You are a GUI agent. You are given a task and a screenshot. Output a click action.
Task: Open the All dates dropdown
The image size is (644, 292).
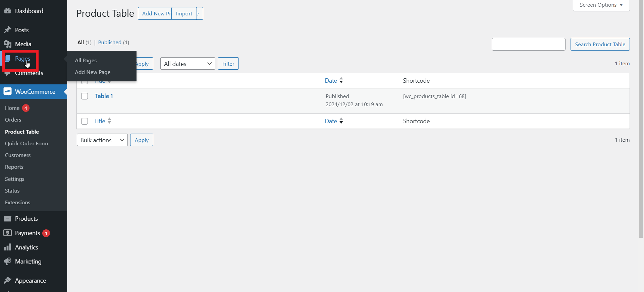[x=187, y=64]
